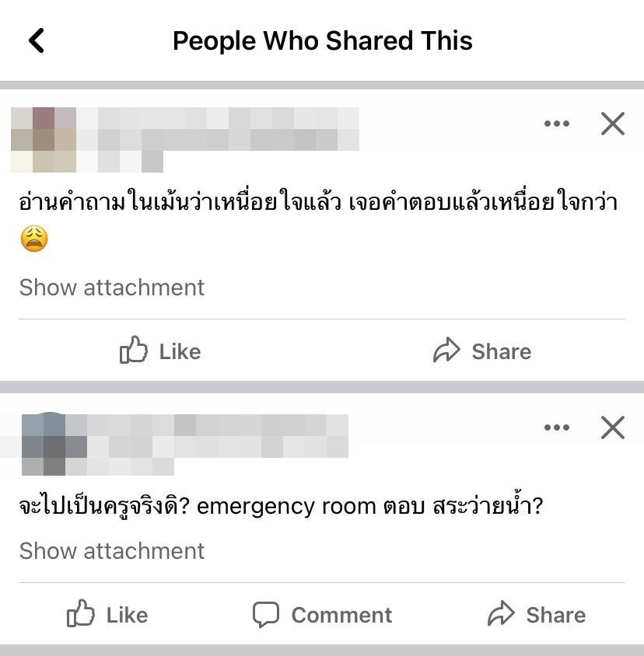Image resolution: width=644 pixels, height=656 pixels.
Task: Go back using the top-left arrow
Action: (37, 40)
